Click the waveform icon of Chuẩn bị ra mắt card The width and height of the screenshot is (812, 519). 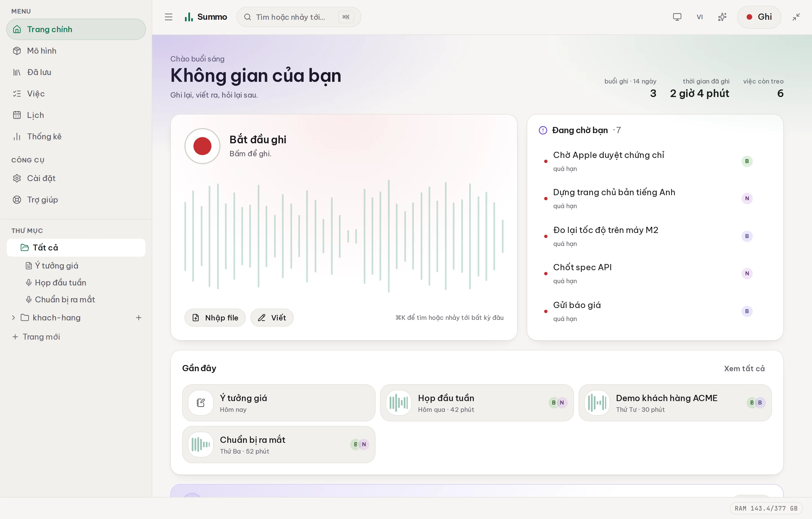201,445
